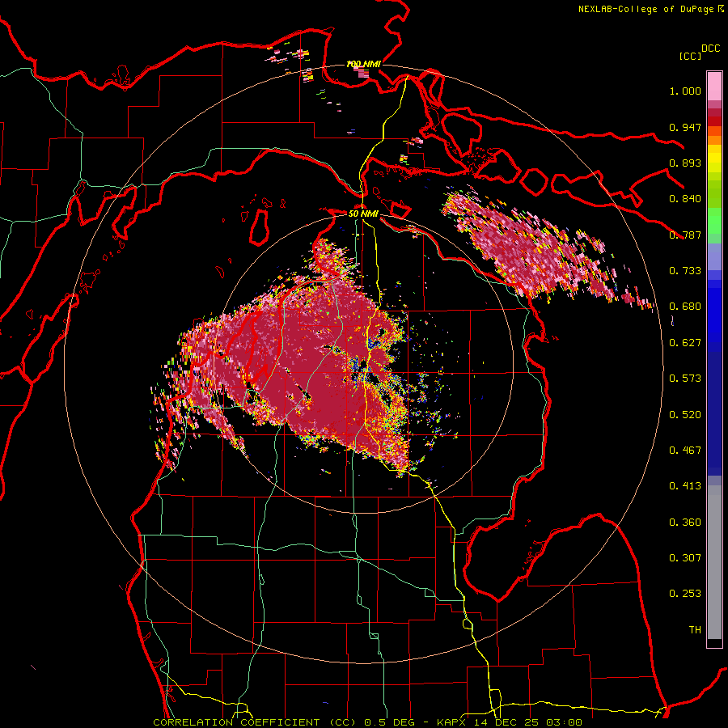Click the KAPX radar site identifier

(451, 722)
